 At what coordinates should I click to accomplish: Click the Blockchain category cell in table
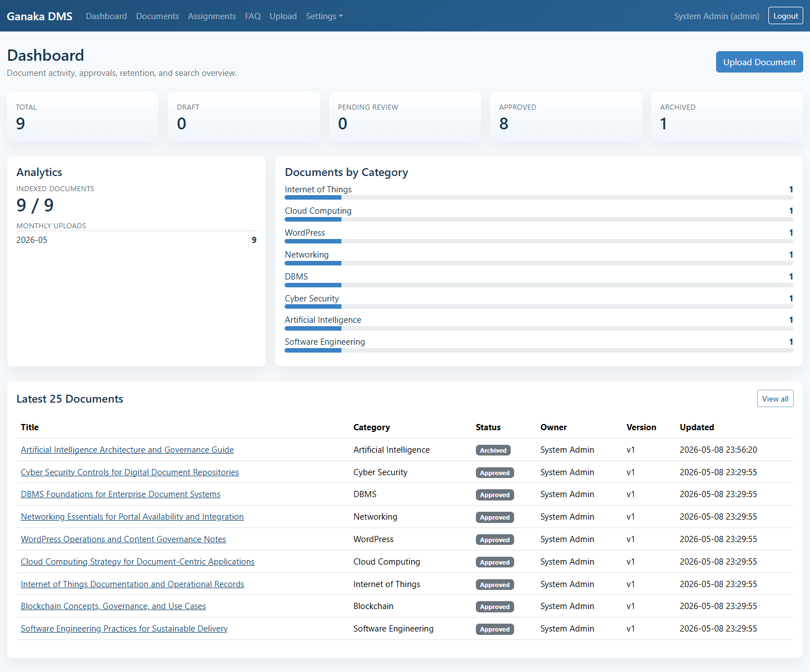coord(373,606)
